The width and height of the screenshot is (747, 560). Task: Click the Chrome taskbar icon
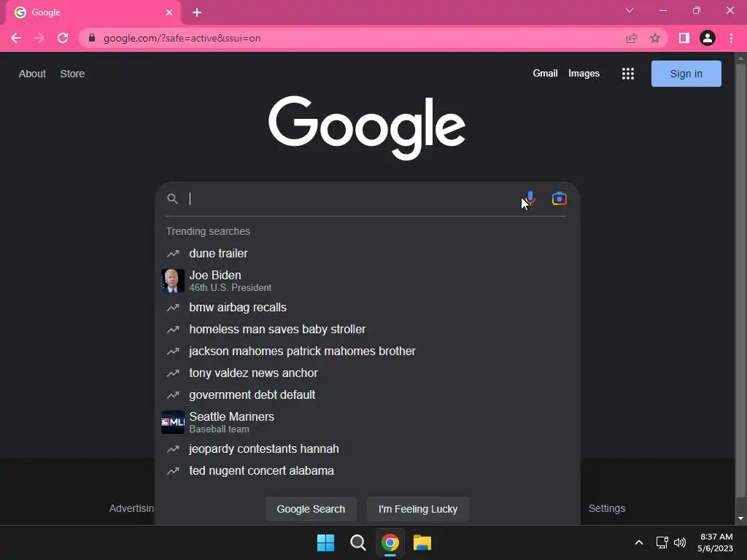390,542
